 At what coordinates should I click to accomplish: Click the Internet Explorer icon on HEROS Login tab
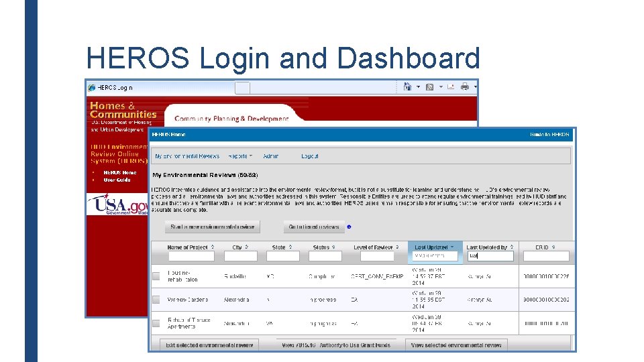(x=92, y=87)
